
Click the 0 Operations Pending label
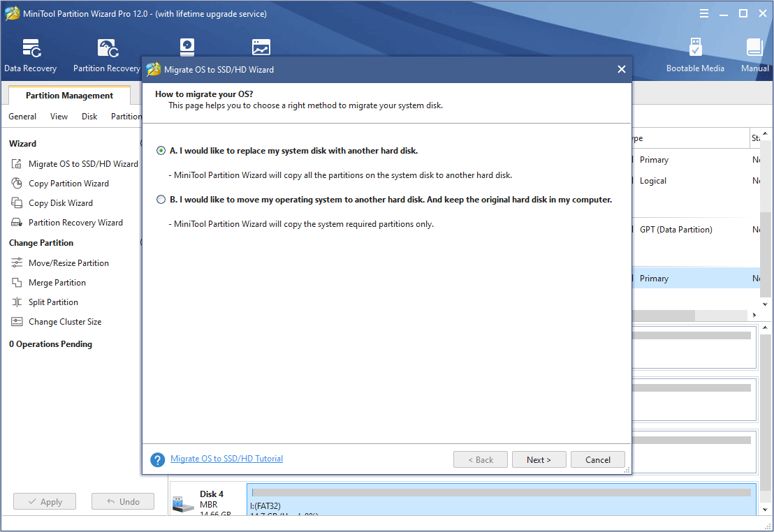pyautogui.click(x=50, y=344)
